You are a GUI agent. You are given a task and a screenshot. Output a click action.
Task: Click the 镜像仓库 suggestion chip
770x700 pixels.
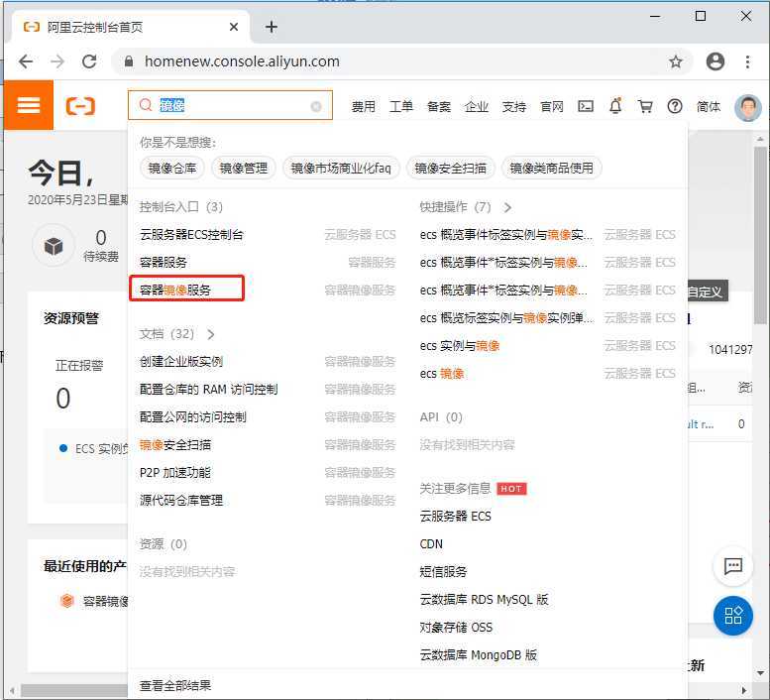171,169
